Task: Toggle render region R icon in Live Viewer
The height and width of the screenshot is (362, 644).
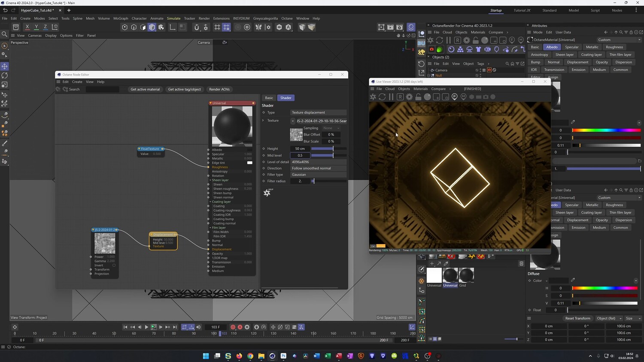Action: [400, 97]
